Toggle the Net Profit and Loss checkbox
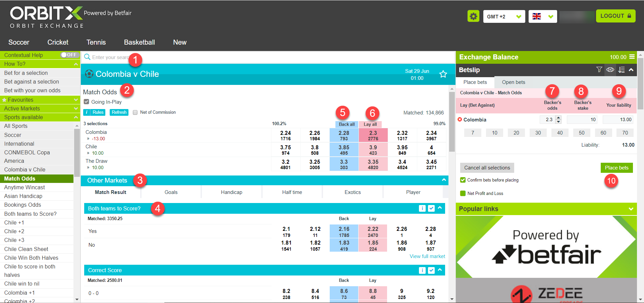 pos(463,193)
